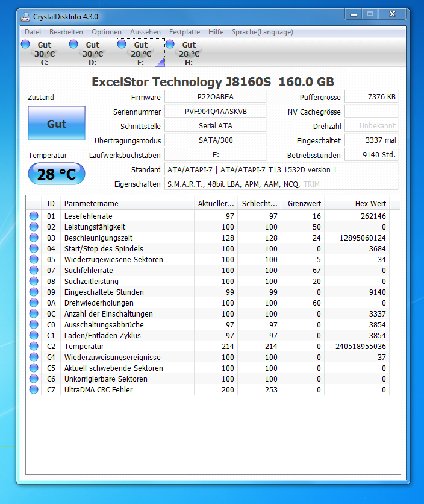Viewport: 424px width, 504px height.
Task: Open the Bearbeiten menu
Action: [x=66, y=32]
